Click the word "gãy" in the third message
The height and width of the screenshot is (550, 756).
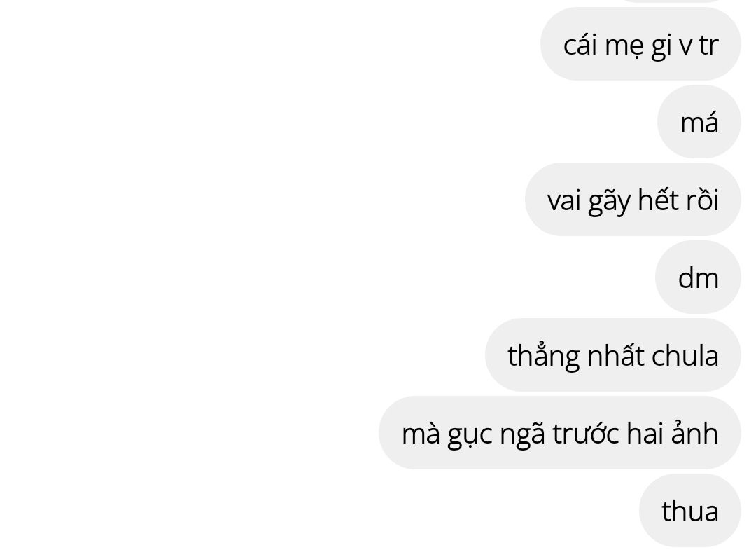coord(610,201)
